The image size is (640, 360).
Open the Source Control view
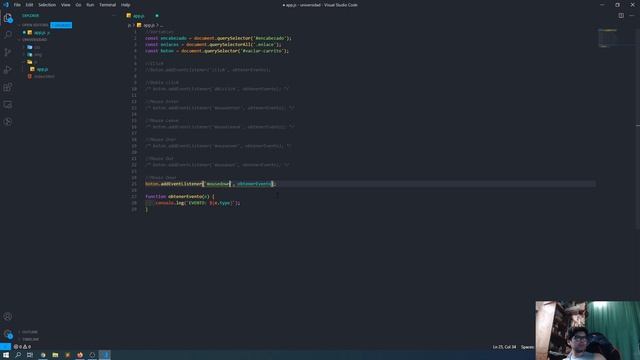[8, 52]
